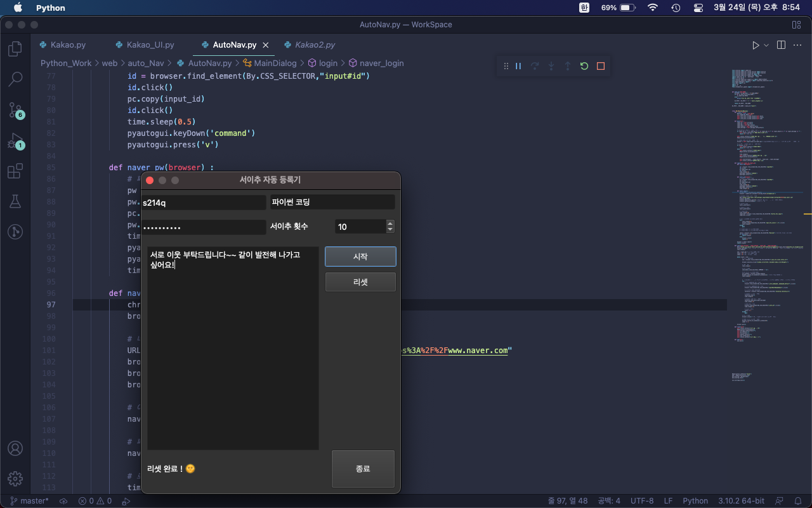Switch to the Kakao2.py tab
812x508 pixels.
click(315, 45)
